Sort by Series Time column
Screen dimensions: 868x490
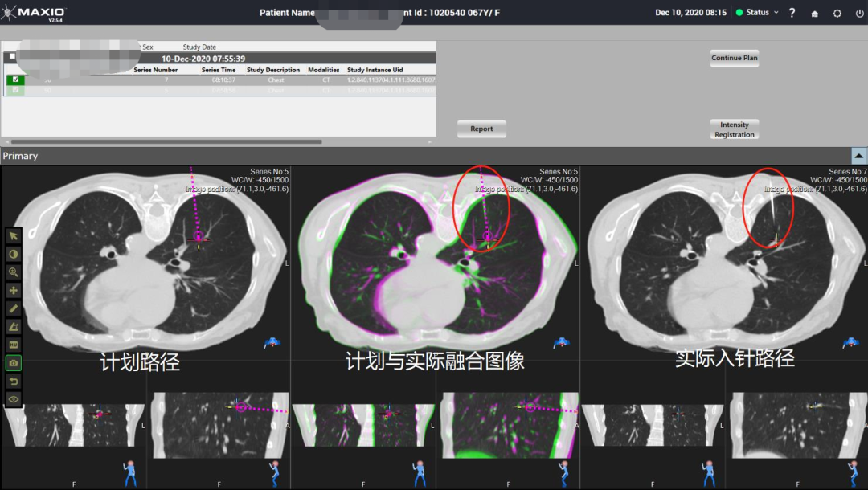(x=219, y=70)
